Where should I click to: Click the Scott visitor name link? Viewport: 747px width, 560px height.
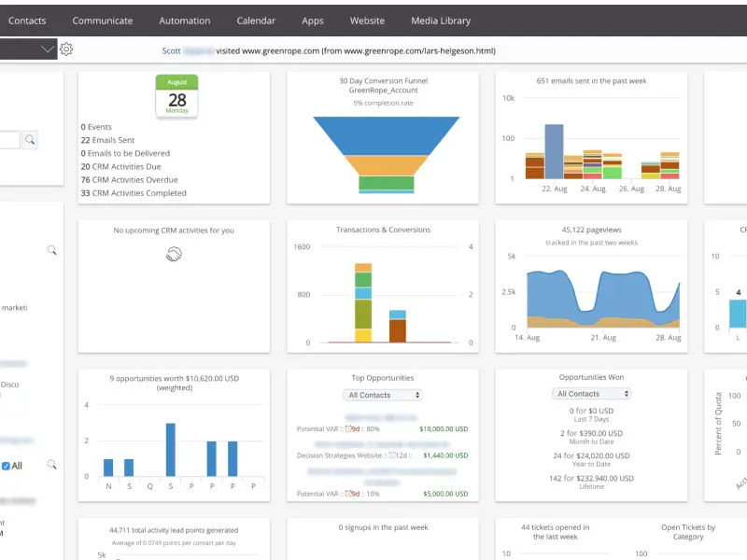point(171,51)
